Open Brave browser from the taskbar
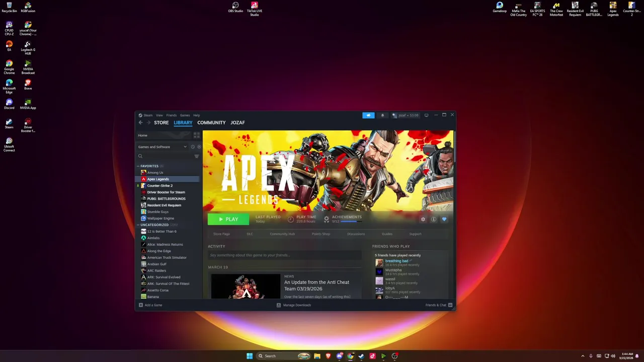The height and width of the screenshot is (362, 644). tap(329, 356)
